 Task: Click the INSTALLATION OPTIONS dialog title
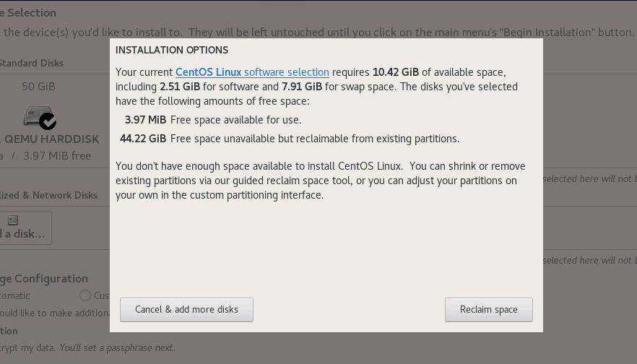pos(172,50)
